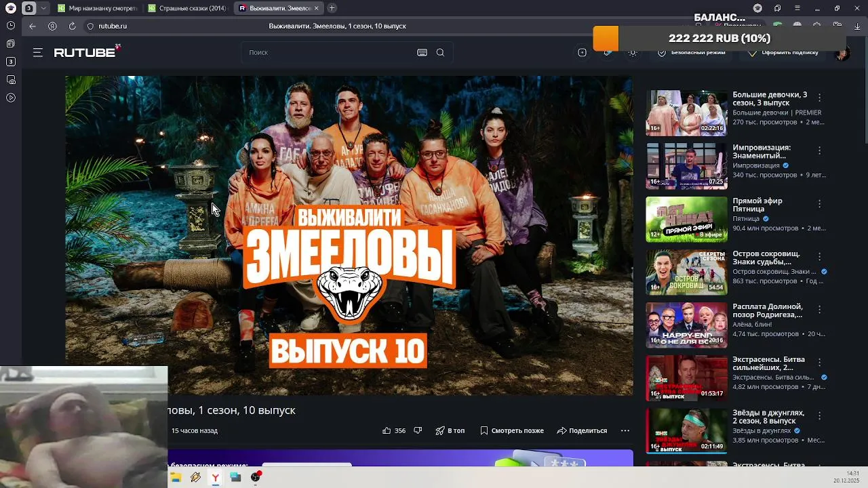The width and height of the screenshot is (868, 488).
Task: Switch to the Страшные сказки (2014) tab
Action: pyautogui.click(x=187, y=8)
